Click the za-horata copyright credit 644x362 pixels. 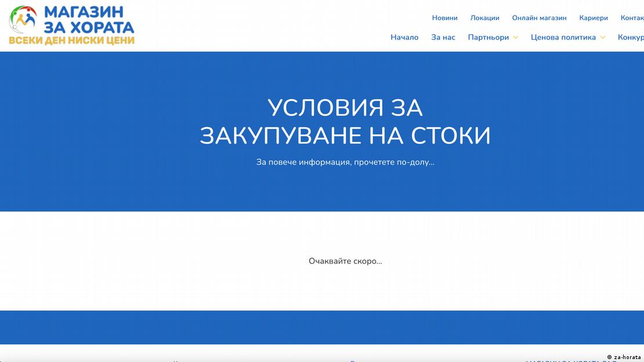624,357
